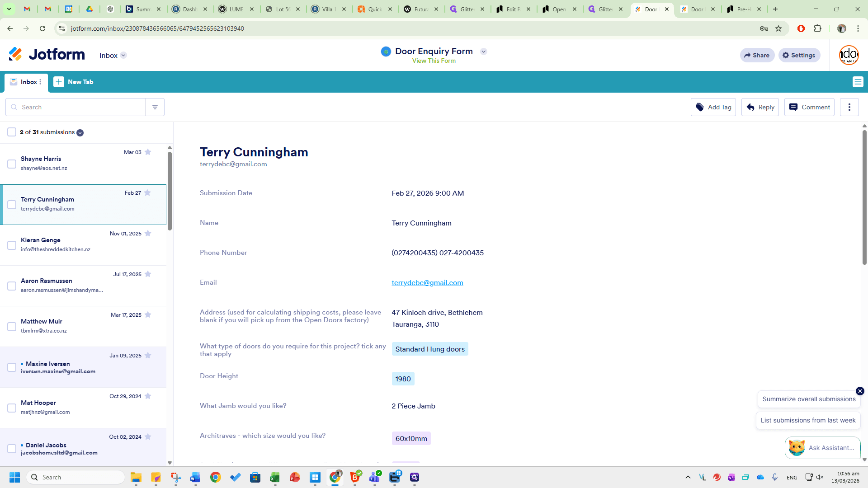Tick the checkbox for Matthew Muir
868x488 pixels.
coord(12,327)
